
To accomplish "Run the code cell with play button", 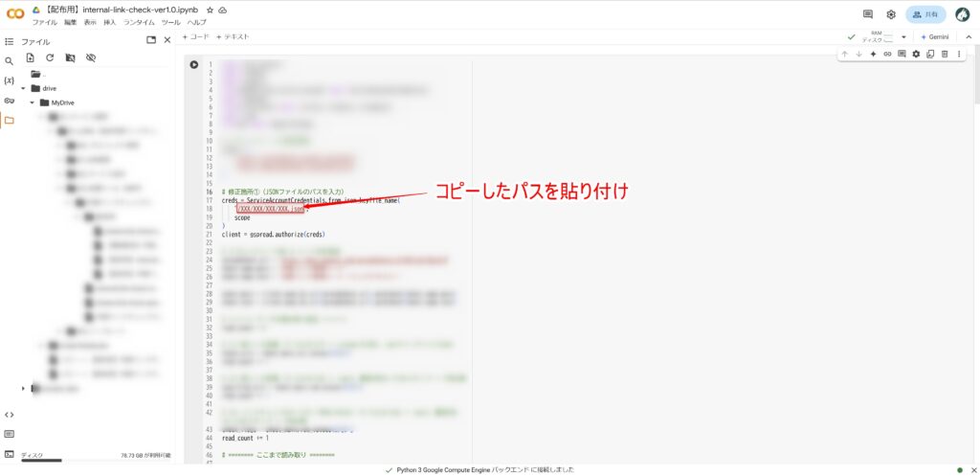I will 193,65.
